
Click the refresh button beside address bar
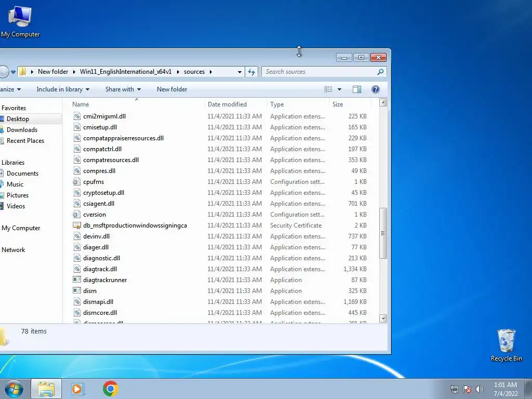pos(251,72)
